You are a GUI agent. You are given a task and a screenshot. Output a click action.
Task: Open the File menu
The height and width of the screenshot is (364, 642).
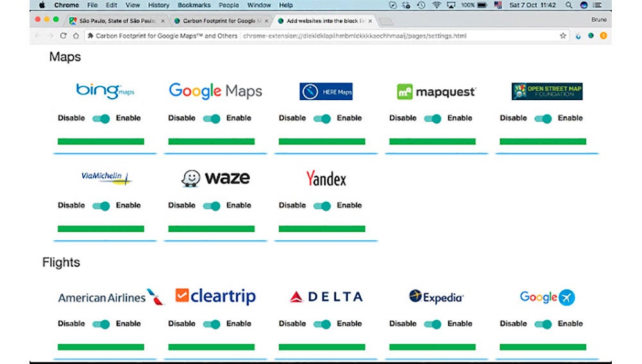tap(92, 5)
